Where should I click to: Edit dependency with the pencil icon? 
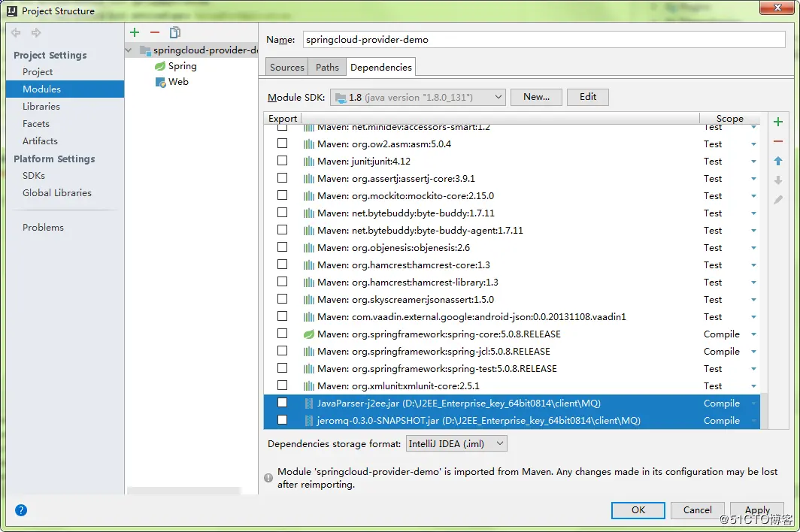777,199
